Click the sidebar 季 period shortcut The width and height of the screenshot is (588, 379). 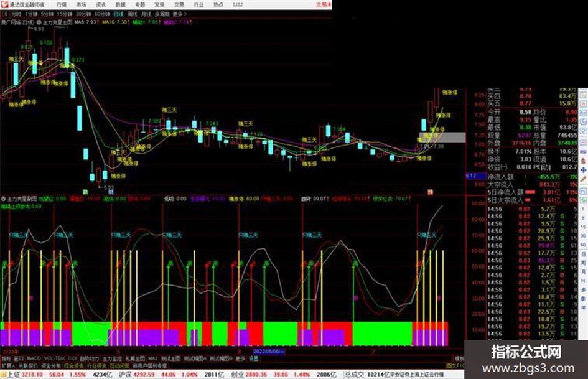tap(583, 299)
